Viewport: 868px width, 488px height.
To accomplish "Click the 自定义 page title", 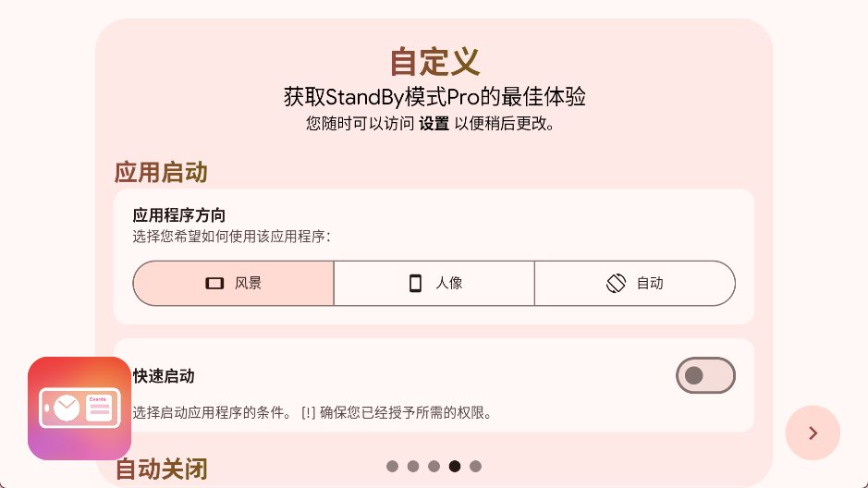I will [x=434, y=62].
